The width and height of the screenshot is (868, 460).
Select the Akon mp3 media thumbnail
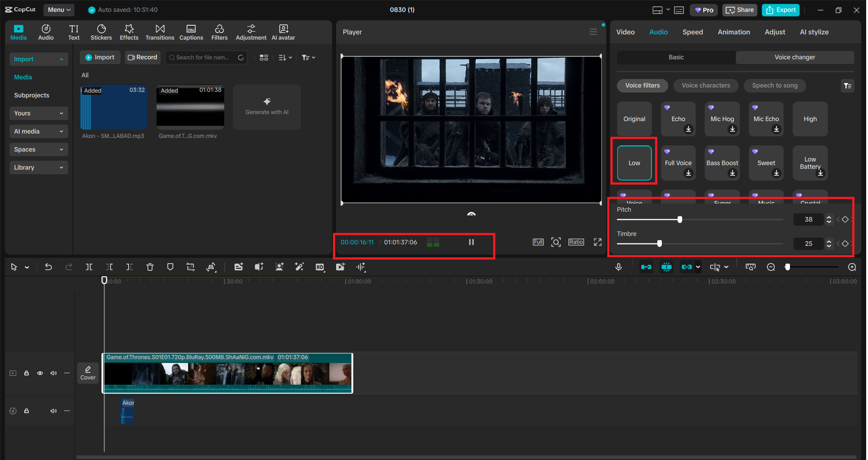114,107
